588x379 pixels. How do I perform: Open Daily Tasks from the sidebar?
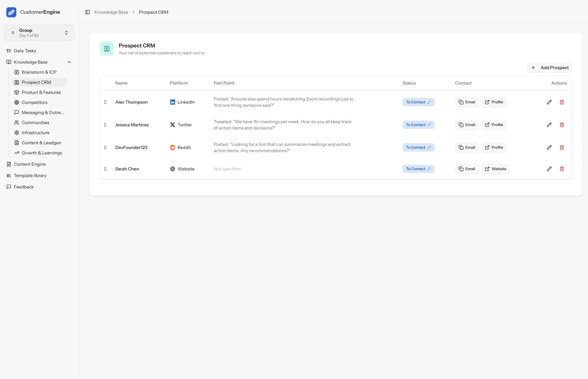[x=25, y=51]
